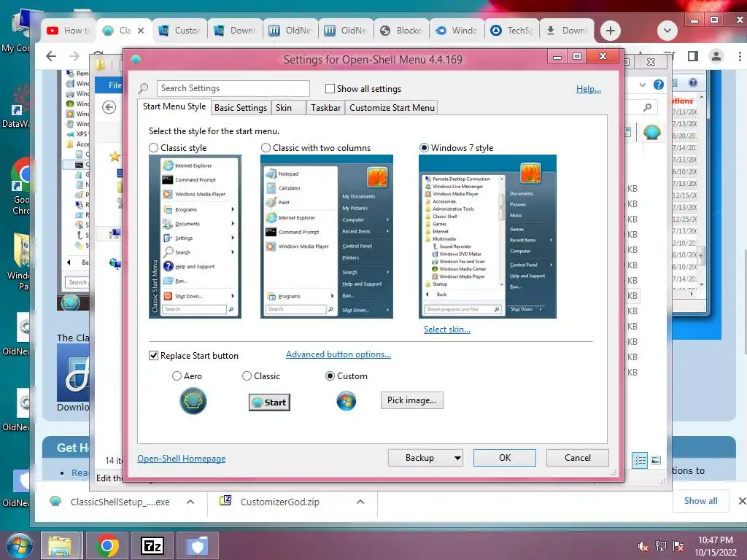
Task: Select the Start Menu Style tab
Action: (174, 106)
